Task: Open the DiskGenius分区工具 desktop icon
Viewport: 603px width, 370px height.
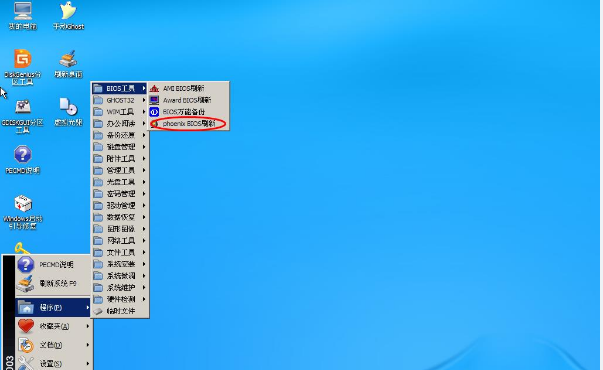Action: [x=23, y=67]
